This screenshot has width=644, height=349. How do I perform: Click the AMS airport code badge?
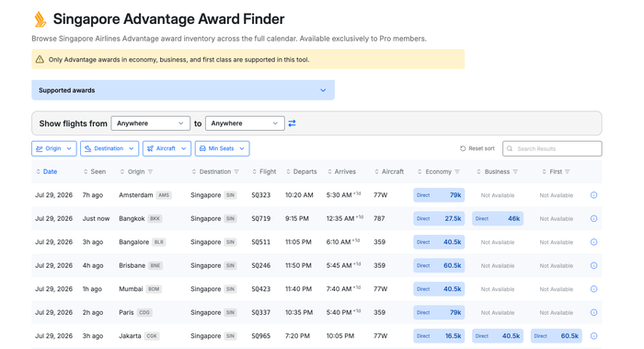click(164, 195)
